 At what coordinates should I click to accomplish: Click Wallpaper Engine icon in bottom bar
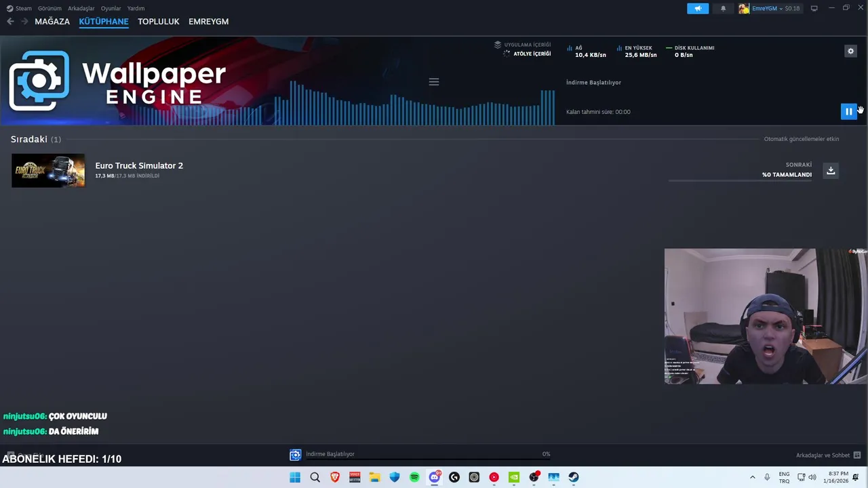coord(295,455)
